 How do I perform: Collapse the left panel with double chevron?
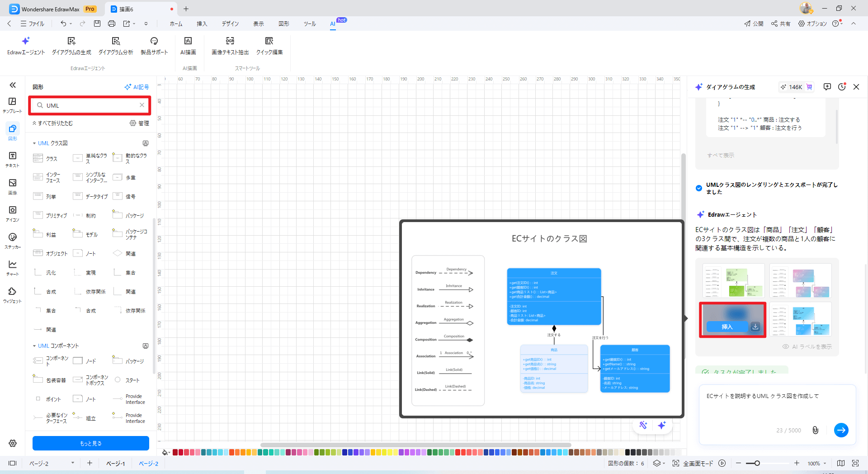click(x=13, y=85)
